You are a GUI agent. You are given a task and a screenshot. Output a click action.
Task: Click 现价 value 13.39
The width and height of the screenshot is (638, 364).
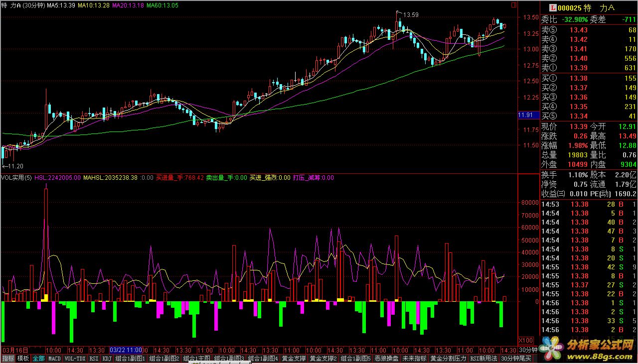579,126
